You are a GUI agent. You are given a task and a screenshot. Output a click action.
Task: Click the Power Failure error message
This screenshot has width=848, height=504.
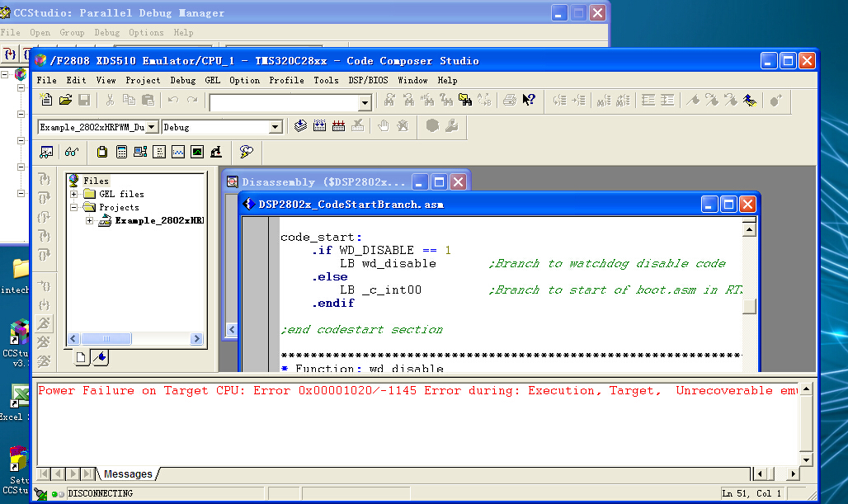(417, 390)
